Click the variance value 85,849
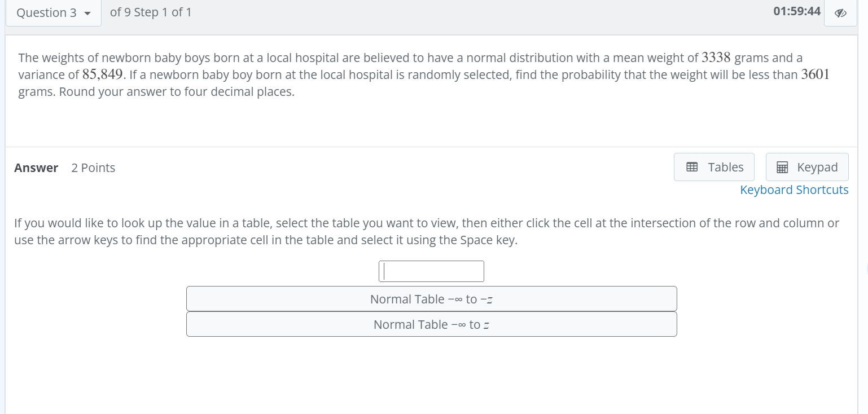Image resolution: width=868 pixels, height=414 pixels. click(x=102, y=75)
